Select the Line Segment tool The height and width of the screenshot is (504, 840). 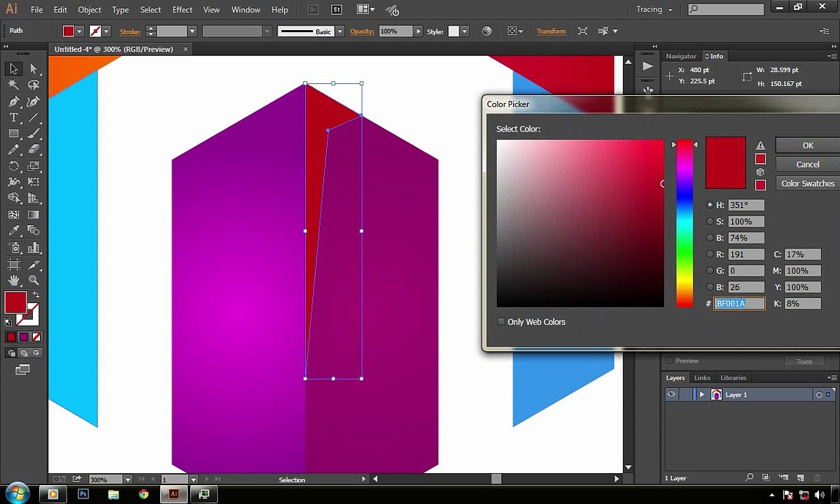34,118
